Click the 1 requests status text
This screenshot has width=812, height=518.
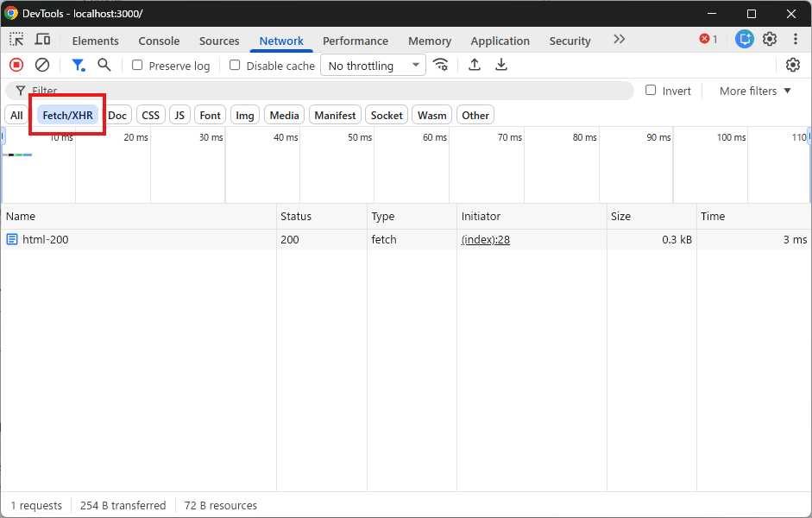point(36,505)
